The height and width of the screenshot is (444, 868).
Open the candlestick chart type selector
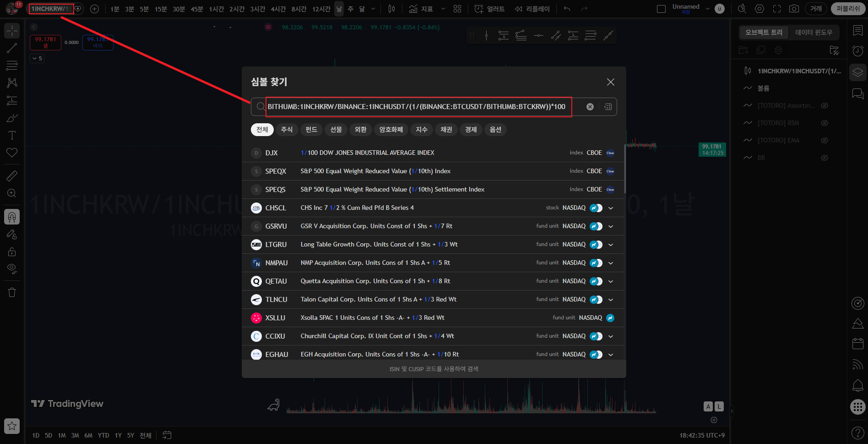click(392, 9)
